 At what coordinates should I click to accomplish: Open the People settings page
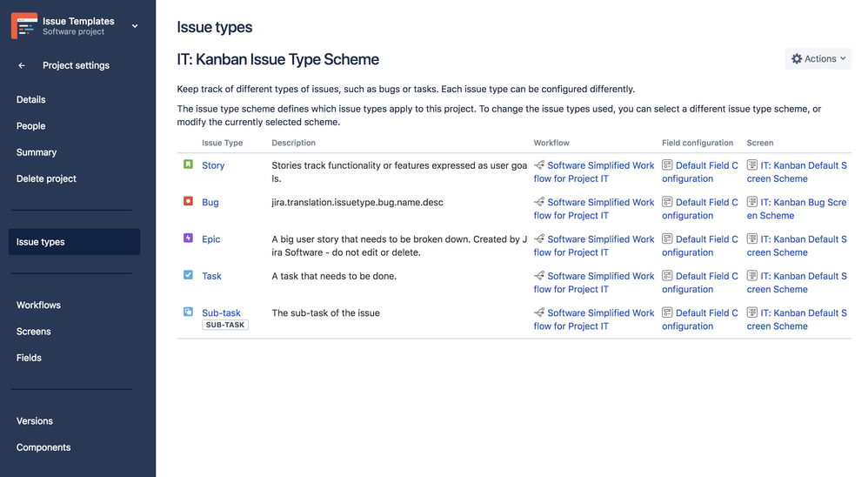(x=31, y=125)
